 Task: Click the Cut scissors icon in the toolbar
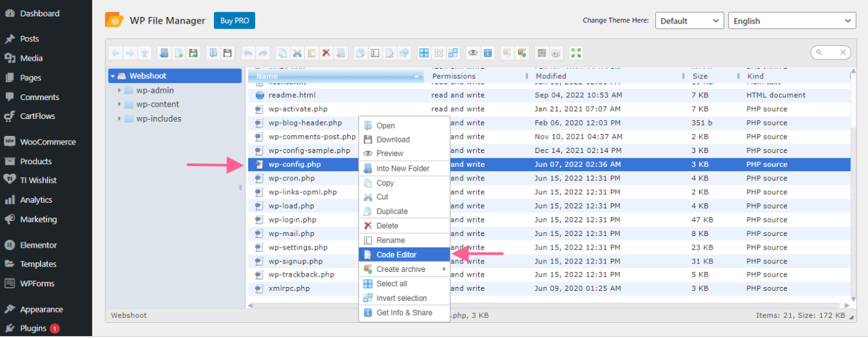(x=297, y=53)
